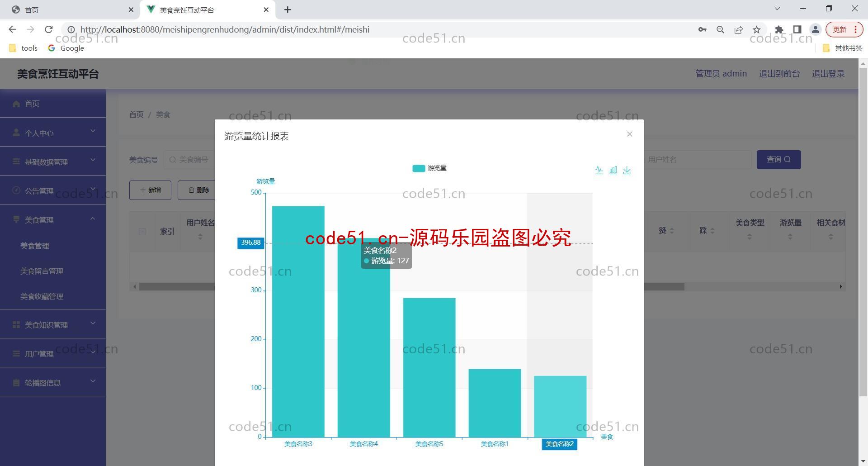Reload the page

tap(49, 29)
